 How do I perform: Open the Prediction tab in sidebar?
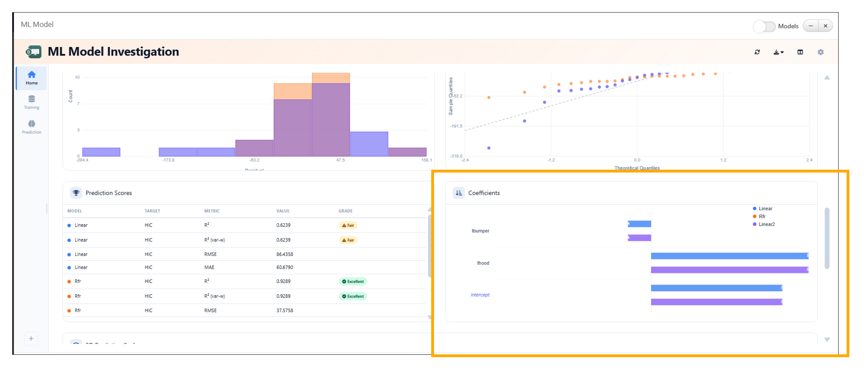[32, 127]
